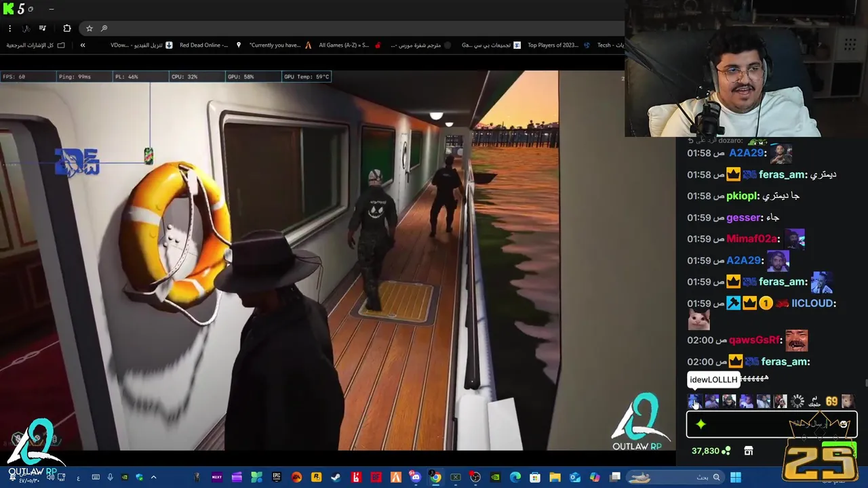Open the All Games (A-Z) bookmark

350,45
